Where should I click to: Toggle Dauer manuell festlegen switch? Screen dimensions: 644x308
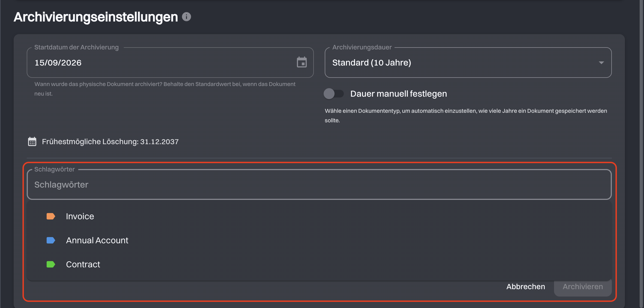(x=333, y=94)
